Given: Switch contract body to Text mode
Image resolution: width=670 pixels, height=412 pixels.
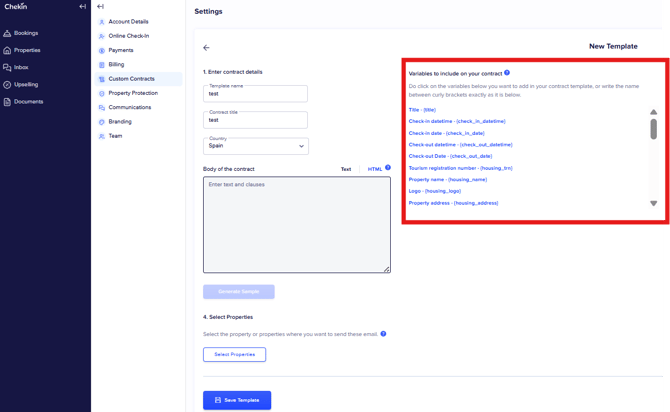Looking at the screenshot, I should pyautogui.click(x=346, y=169).
